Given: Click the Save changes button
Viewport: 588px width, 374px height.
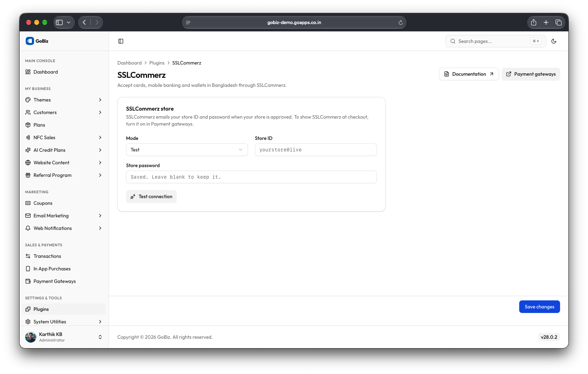Looking at the screenshot, I should tap(539, 307).
